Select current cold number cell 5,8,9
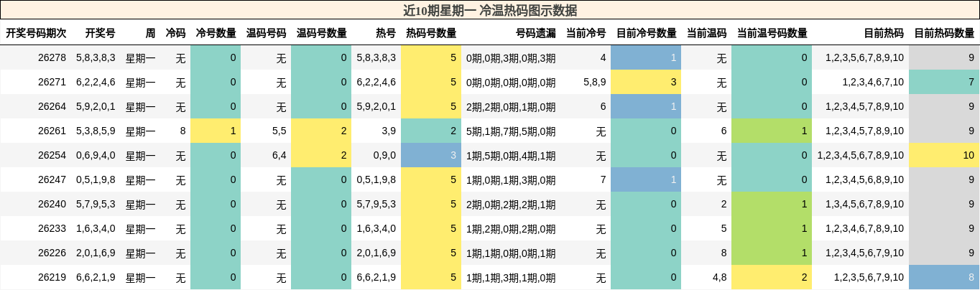 pyautogui.click(x=594, y=82)
